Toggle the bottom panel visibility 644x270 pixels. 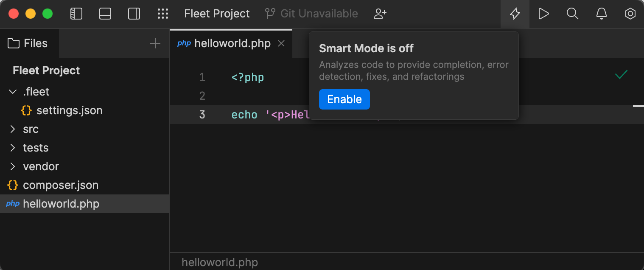pyautogui.click(x=105, y=14)
